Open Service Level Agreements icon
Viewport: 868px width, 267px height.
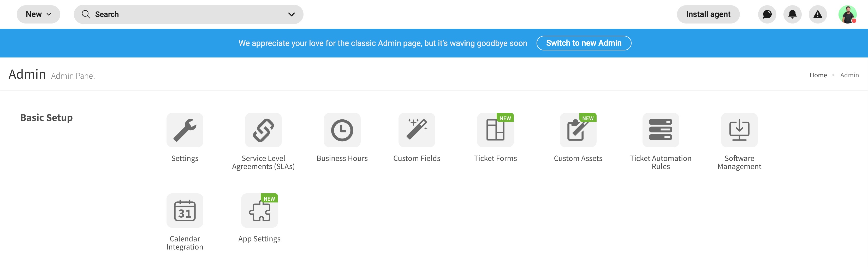(x=263, y=130)
